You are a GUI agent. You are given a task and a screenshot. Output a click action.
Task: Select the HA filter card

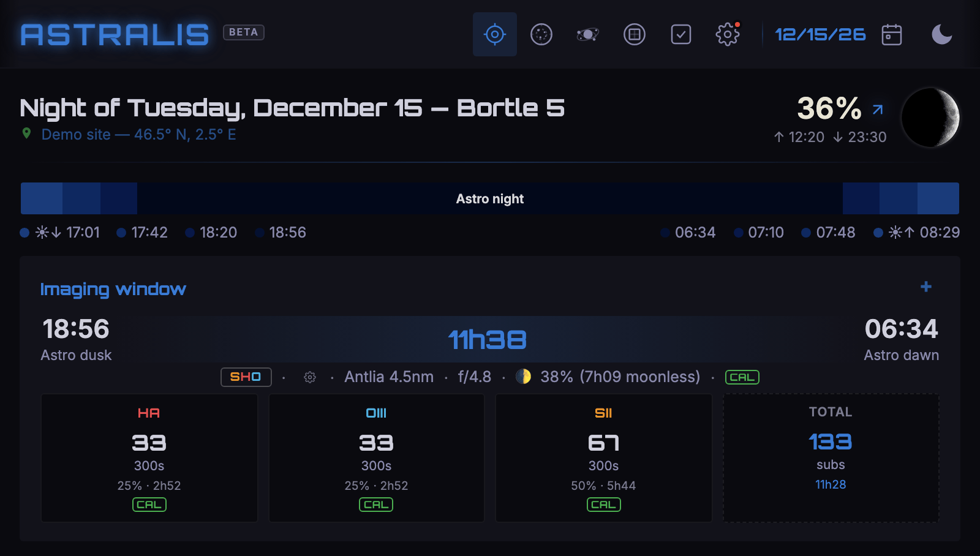coord(149,458)
